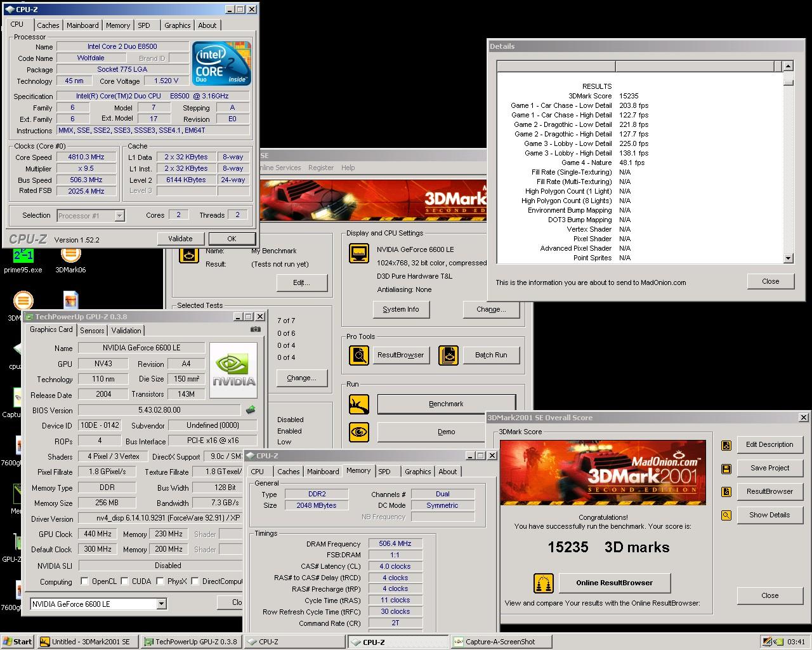
Task: Switch to the Sensors tab in GPU-Z
Action: 92,331
